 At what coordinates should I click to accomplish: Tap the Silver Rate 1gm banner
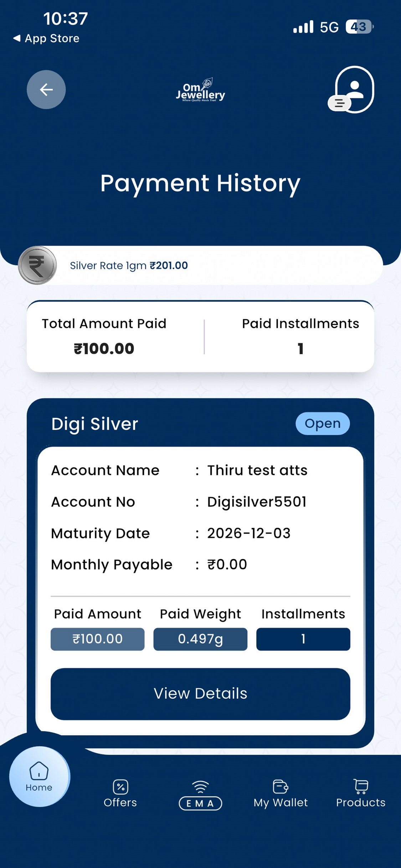click(x=200, y=265)
